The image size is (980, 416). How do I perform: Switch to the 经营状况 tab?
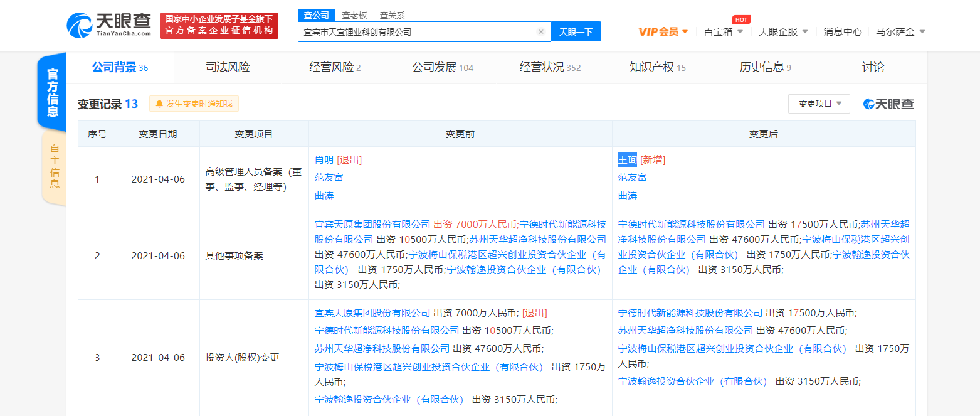click(x=550, y=67)
